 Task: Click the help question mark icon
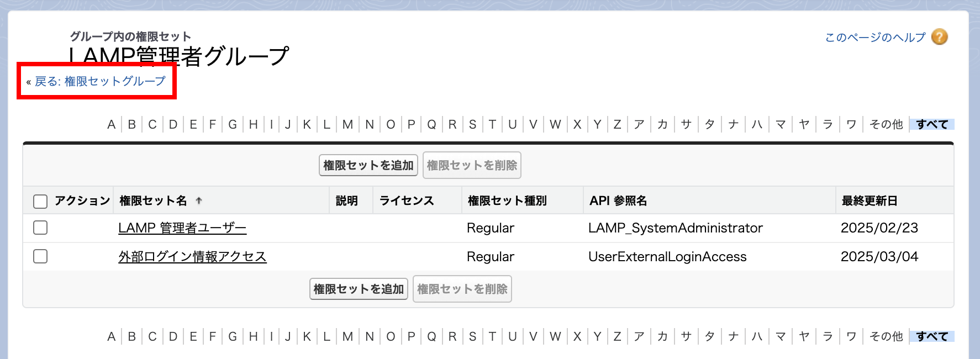coord(939,37)
